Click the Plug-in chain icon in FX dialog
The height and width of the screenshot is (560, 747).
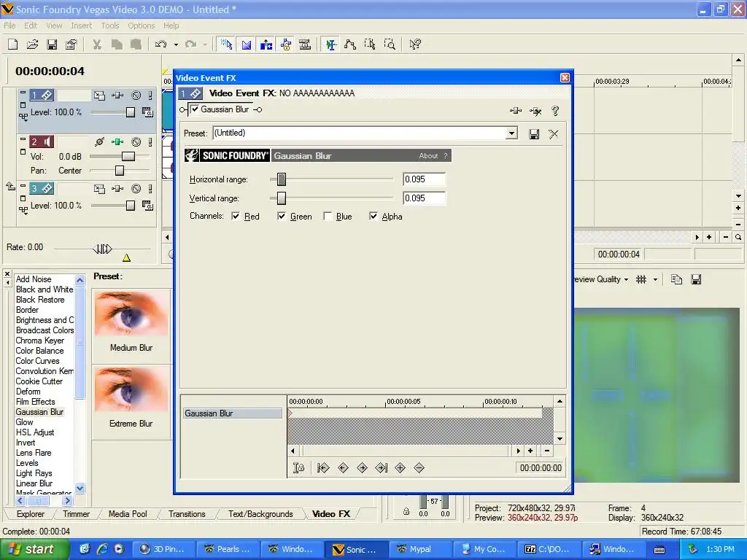tap(516, 111)
